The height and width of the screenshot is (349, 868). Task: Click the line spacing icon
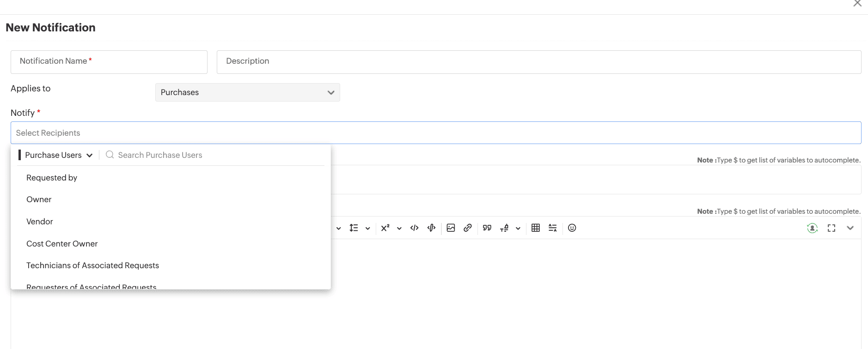pos(354,228)
